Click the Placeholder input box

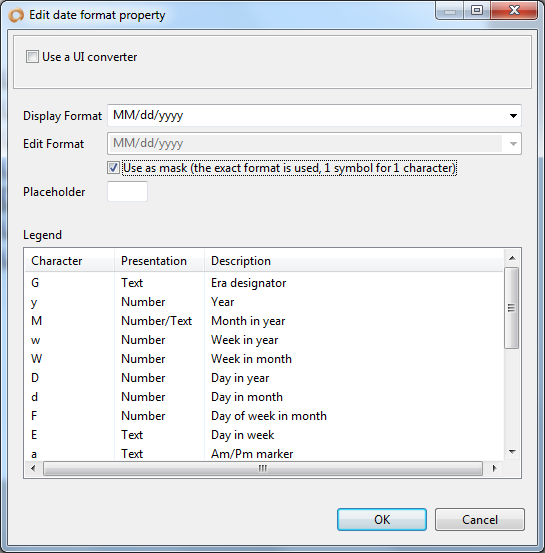[127, 192]
